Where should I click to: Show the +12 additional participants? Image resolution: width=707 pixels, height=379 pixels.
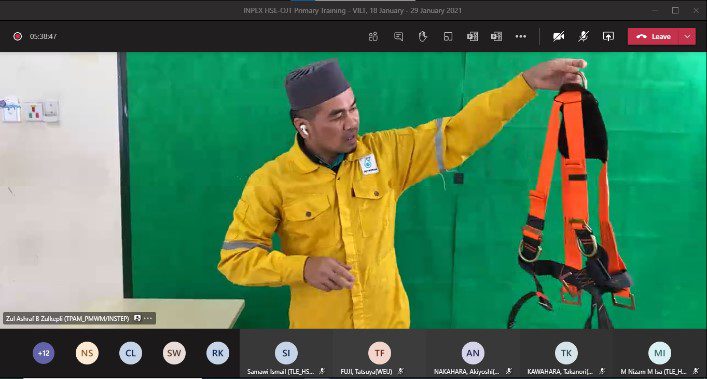coord(44,353)
